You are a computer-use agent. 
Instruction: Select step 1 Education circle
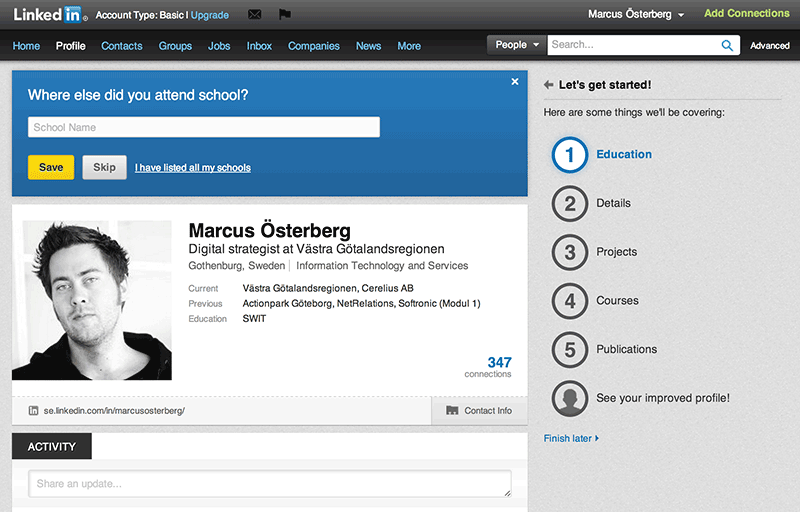click(570, 155)
